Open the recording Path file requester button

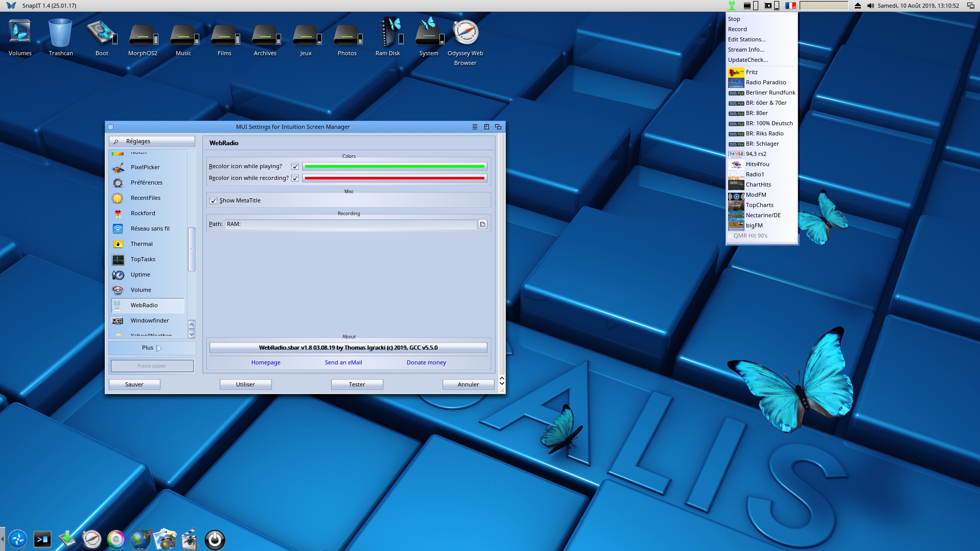tap(482, 224)
